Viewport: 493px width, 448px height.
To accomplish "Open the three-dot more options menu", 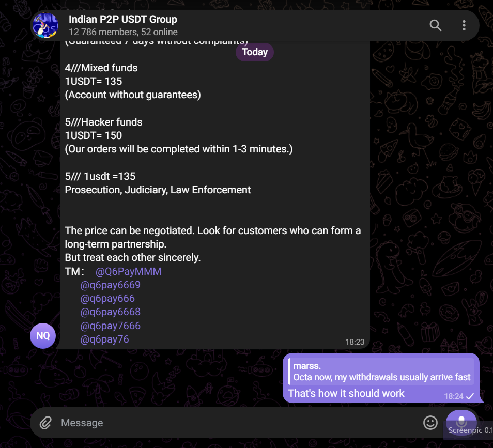I will tap(464, 25).
